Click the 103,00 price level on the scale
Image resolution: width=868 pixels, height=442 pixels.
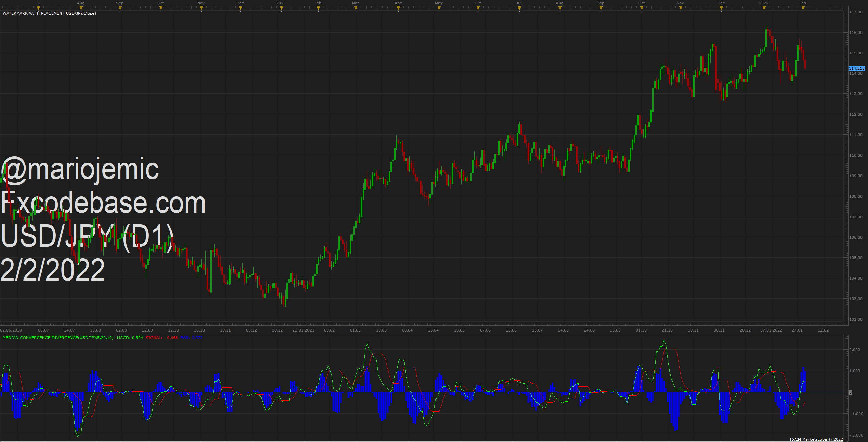coord(856,299)
